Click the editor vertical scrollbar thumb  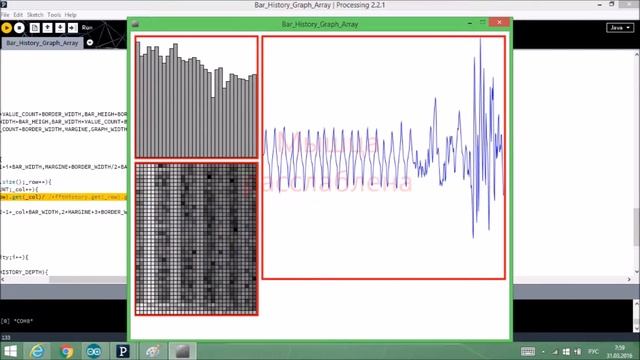(637, 227)
